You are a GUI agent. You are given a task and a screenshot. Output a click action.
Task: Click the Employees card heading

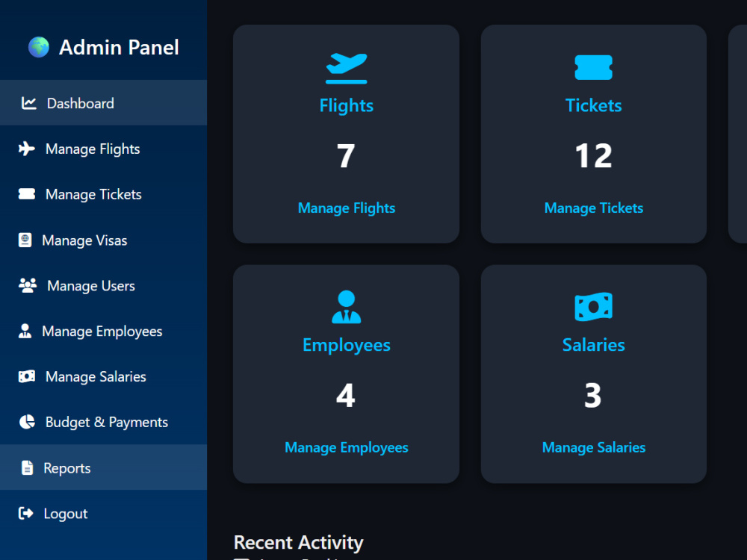coord(347,345)
